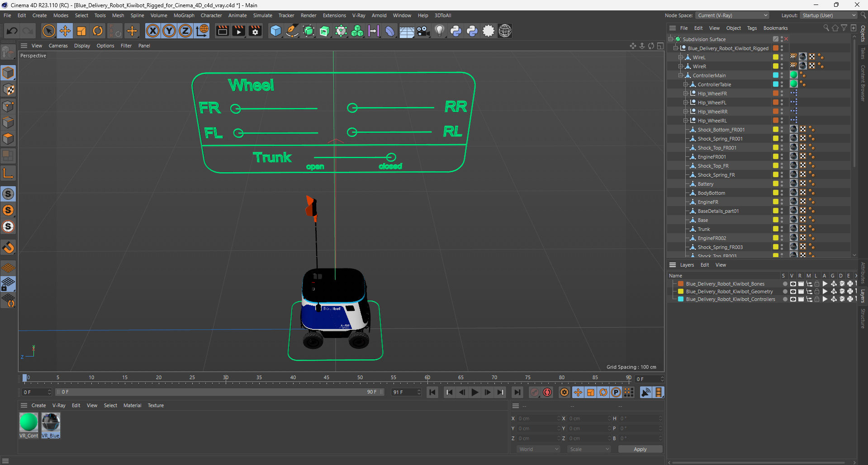Activate the Move tool
Viewport: 868px width, 465px height.
pos(65,31)
